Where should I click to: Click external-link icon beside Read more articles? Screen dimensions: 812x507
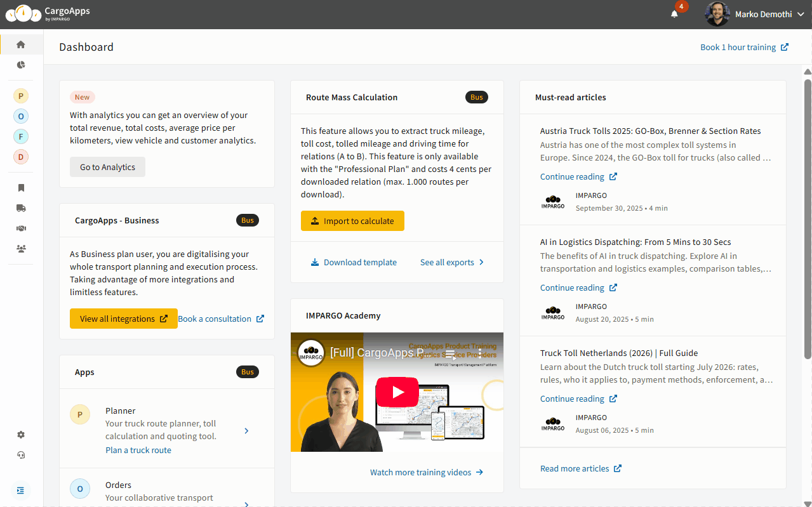tap(618, 468)
